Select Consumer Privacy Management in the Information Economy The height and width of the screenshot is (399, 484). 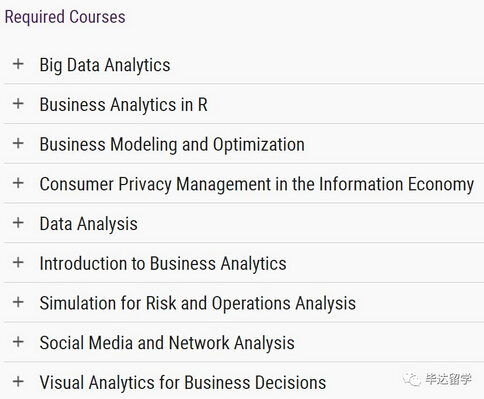tap(257, 184)
